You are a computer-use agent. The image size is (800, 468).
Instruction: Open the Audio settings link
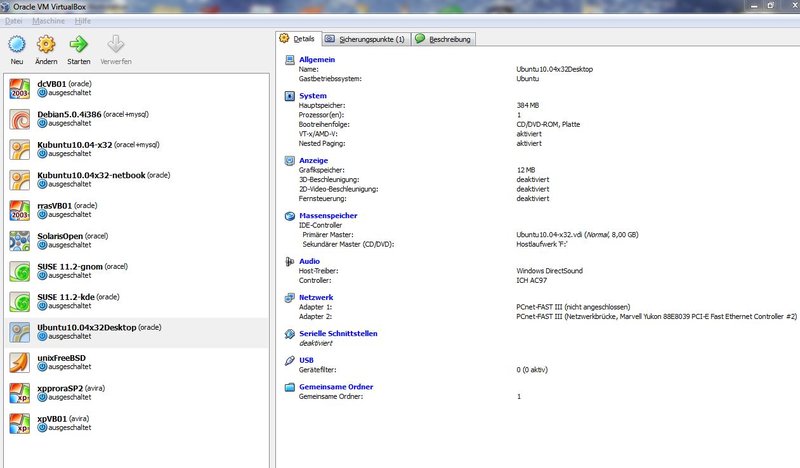click(309, 261)
